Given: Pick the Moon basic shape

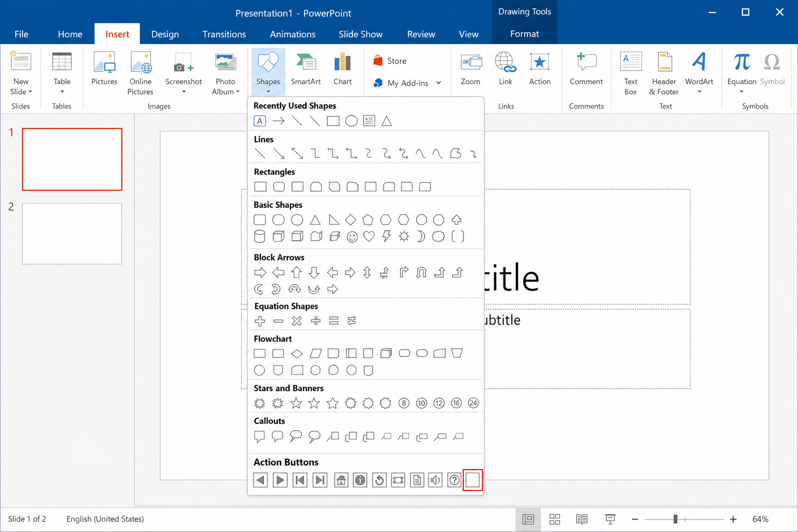Looking at the screenshot, I should [x=421, y=237].
